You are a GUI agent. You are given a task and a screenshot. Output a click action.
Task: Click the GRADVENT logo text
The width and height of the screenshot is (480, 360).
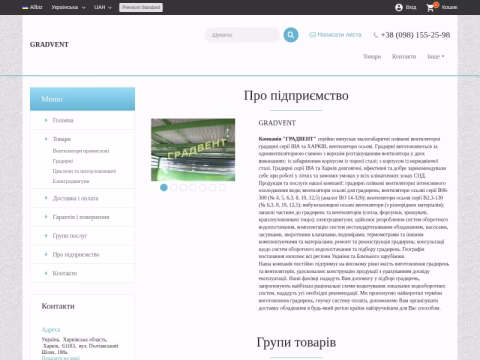(49, 45)
